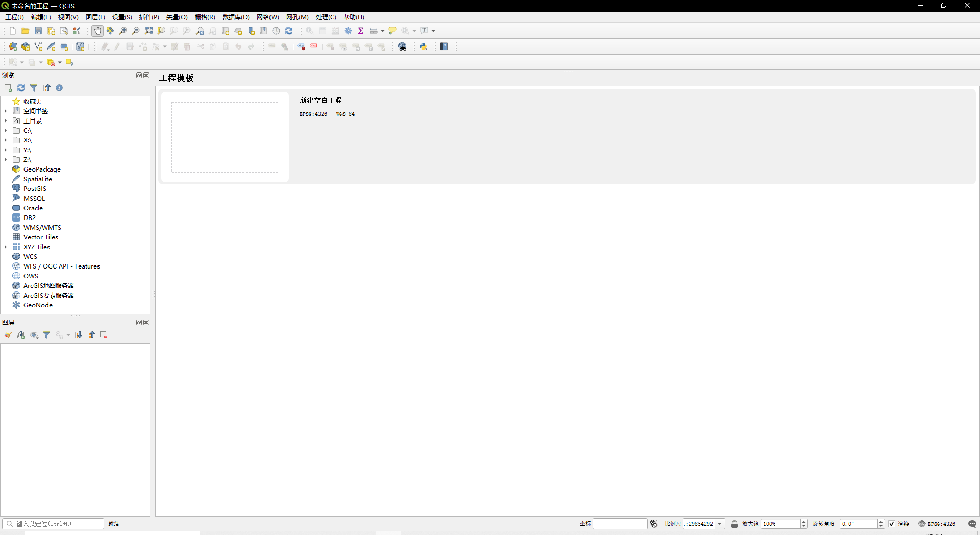Open the scale dropdown in status bar

(x=720, y=524)
